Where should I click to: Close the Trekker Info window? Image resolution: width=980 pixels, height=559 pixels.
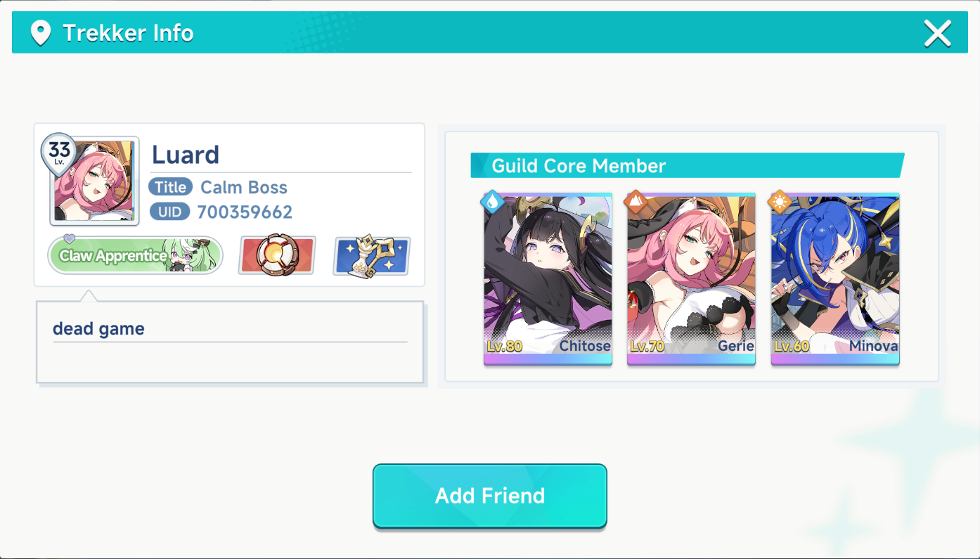tap(937, 33)
